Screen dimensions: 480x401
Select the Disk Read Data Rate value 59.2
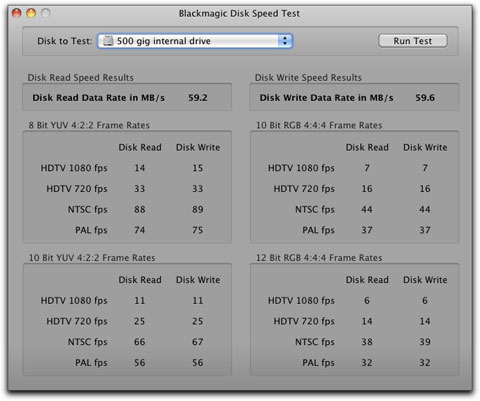coord(198,98)
